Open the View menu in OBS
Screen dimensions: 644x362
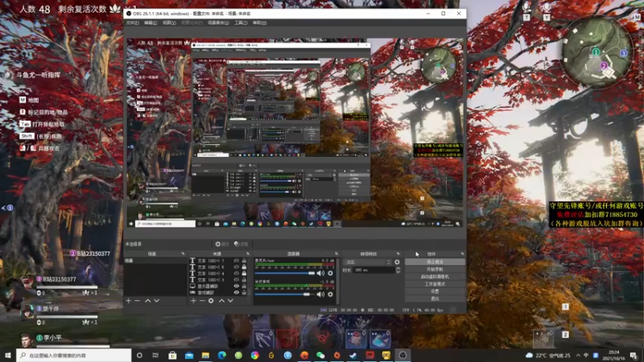(169, 23)
